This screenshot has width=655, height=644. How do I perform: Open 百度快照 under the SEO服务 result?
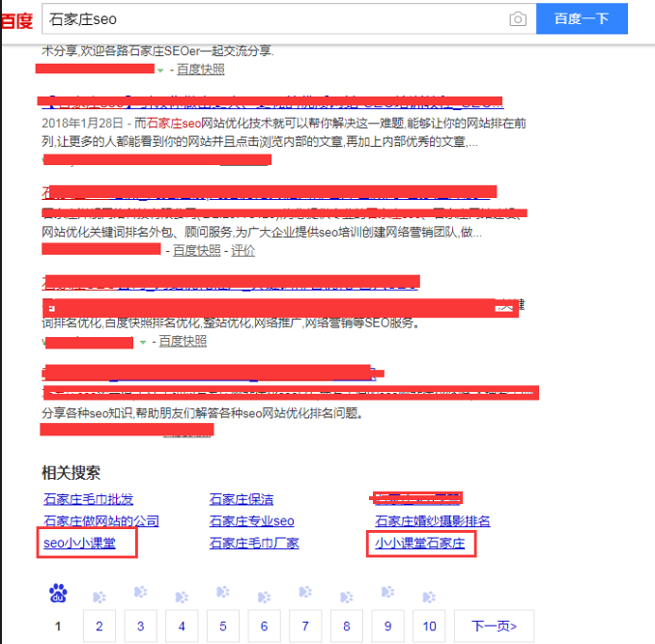click(183, 342)
